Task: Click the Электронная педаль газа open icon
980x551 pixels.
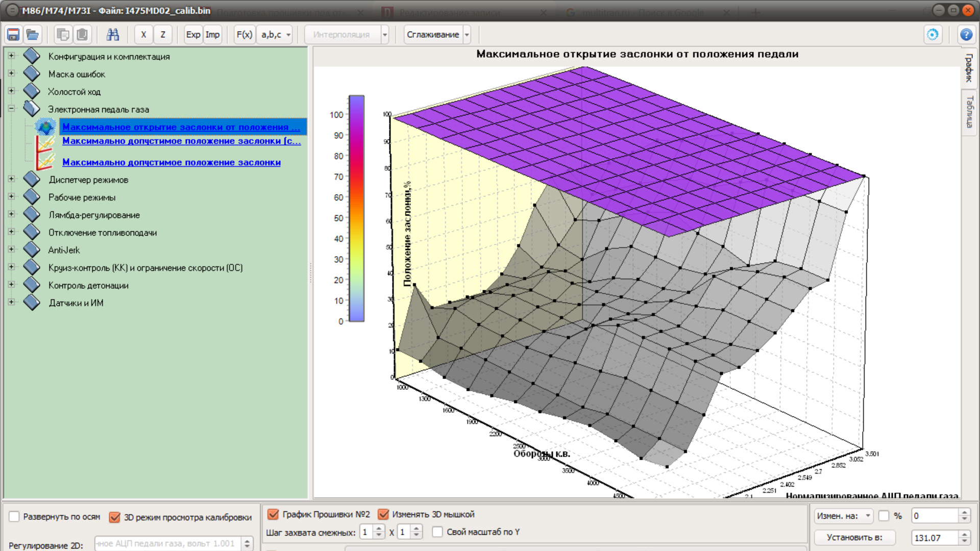Action: click(32, 109)
